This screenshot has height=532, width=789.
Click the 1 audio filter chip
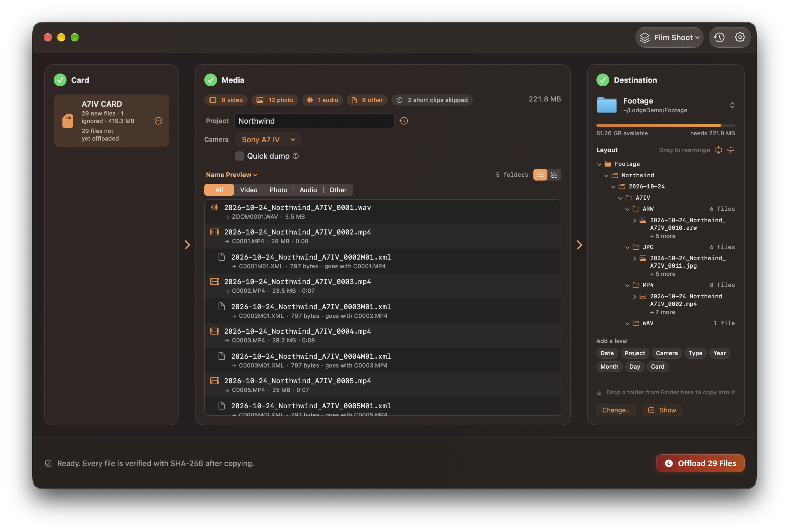pos(322,100)
